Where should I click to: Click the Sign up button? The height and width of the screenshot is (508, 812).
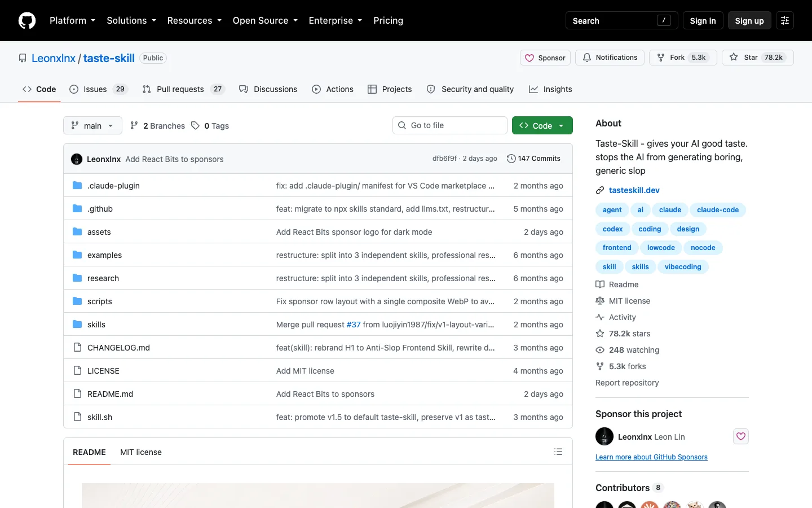click(749, 20)
